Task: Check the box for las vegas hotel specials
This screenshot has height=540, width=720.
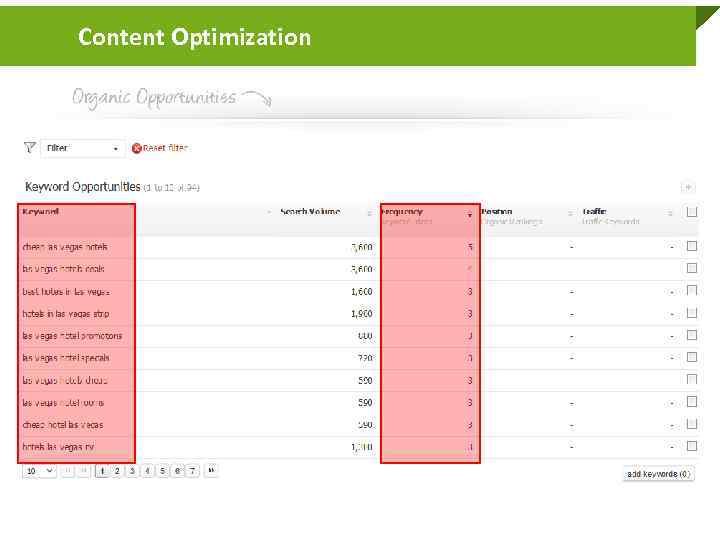Action: [692, 357]
